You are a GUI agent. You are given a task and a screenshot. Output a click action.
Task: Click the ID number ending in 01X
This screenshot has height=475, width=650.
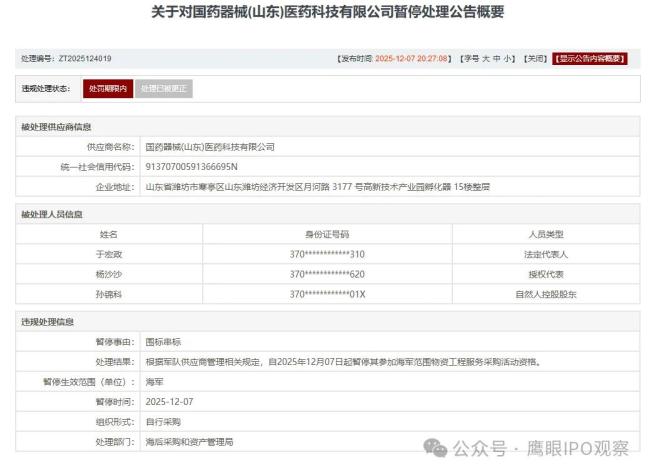pyautogui.click(x=327, y=294)
